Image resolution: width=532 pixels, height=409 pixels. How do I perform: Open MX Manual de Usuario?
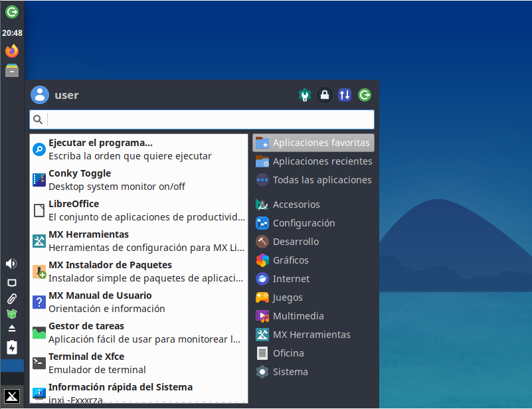point(139,302)
